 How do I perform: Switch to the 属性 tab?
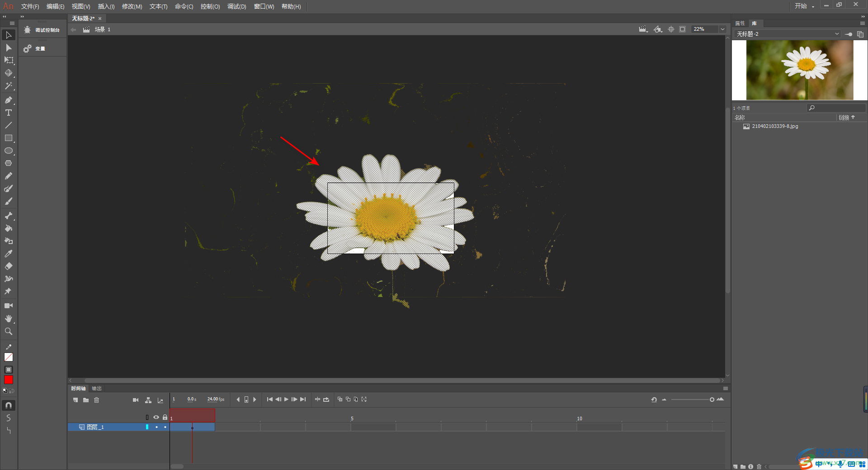click(x=740, y=23)
